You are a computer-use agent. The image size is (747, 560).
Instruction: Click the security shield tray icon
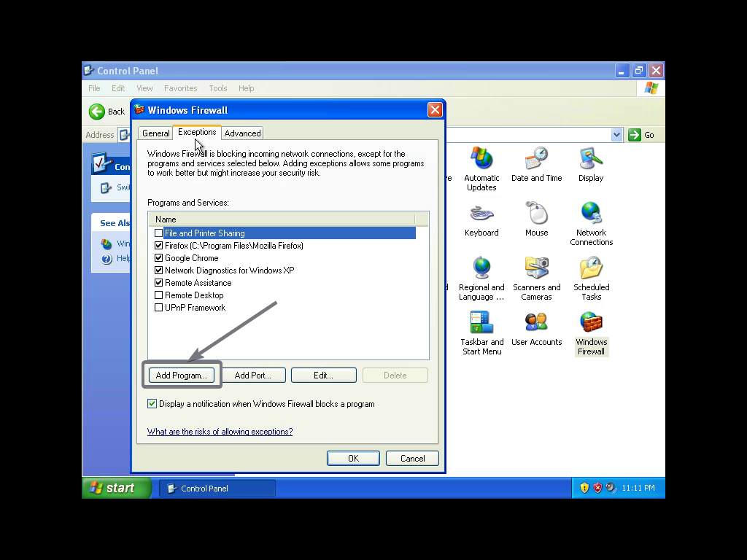(x=584, y=488)
